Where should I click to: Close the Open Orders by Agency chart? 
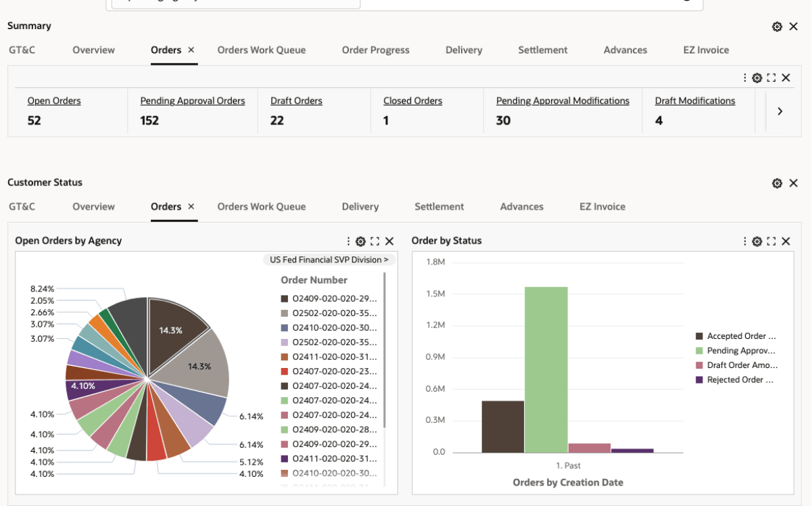tap(389, 241)
